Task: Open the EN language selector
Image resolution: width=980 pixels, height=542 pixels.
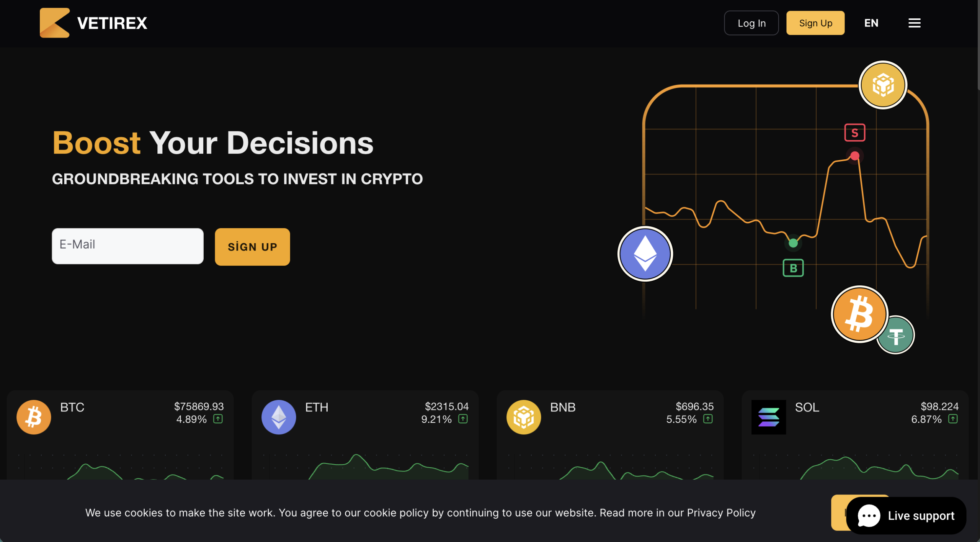Action: coord(871,23)
